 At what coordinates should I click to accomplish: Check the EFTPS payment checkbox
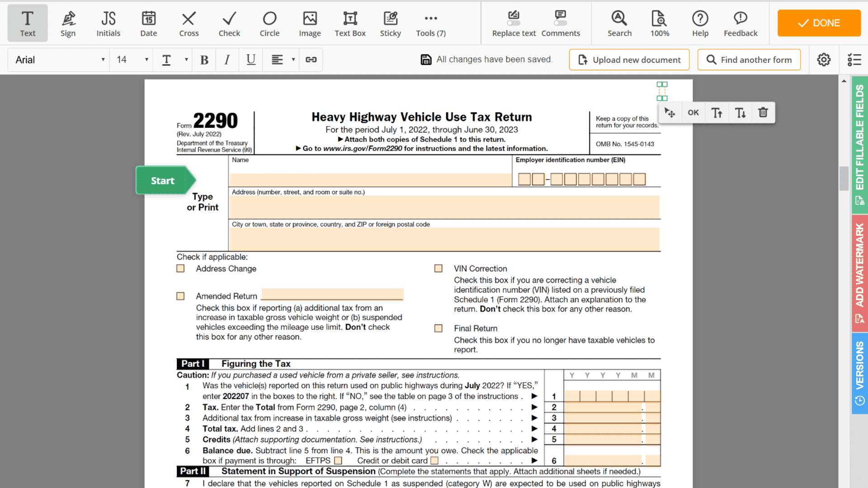tap(338, 461)
